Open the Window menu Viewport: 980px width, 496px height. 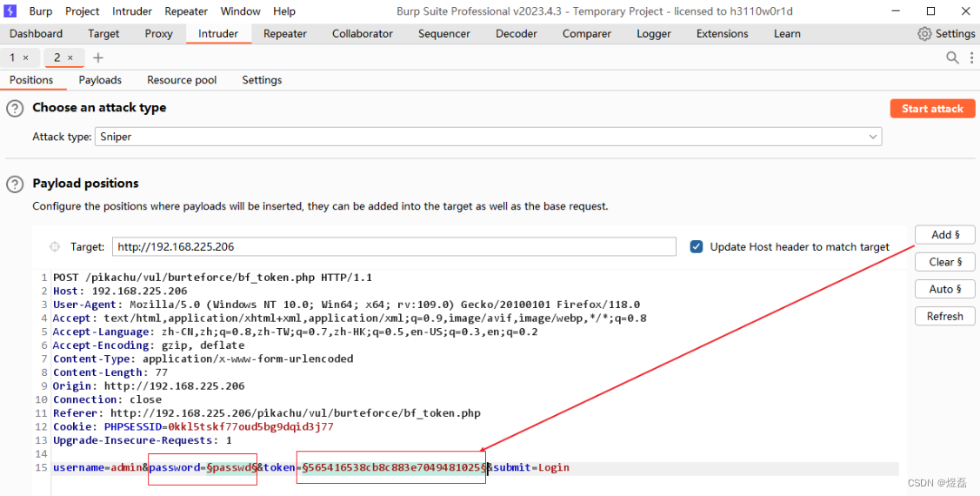[x=241, y=11]
